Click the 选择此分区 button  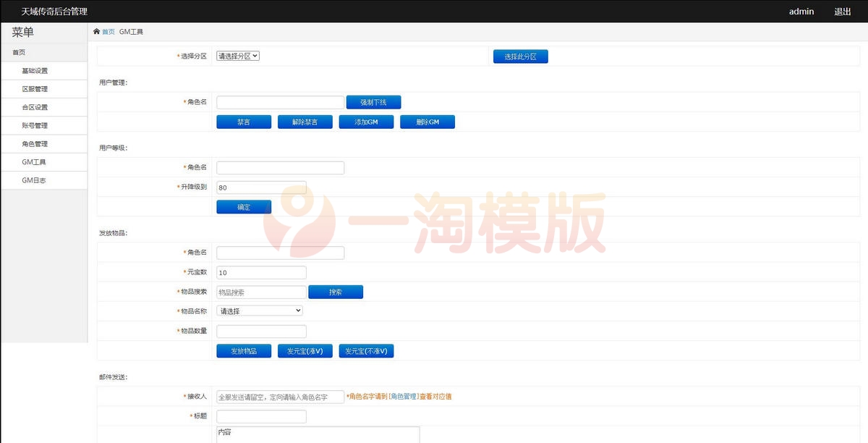coord(520,56)
